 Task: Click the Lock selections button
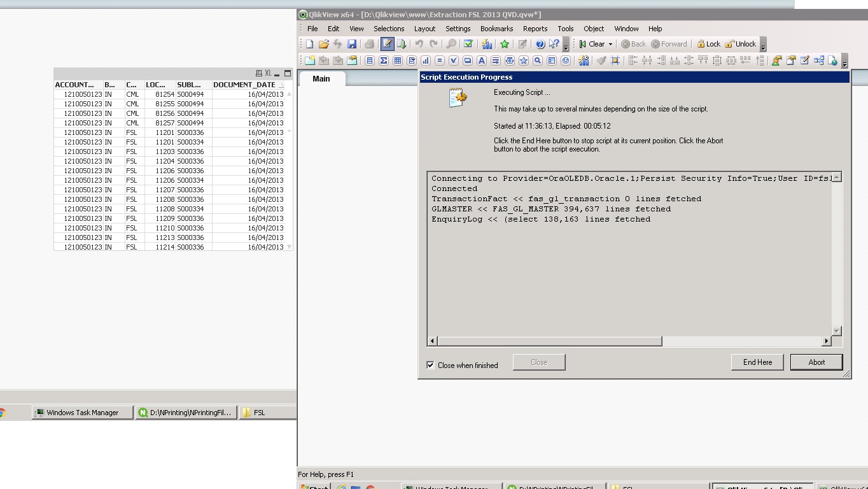[x=708, y=44]
